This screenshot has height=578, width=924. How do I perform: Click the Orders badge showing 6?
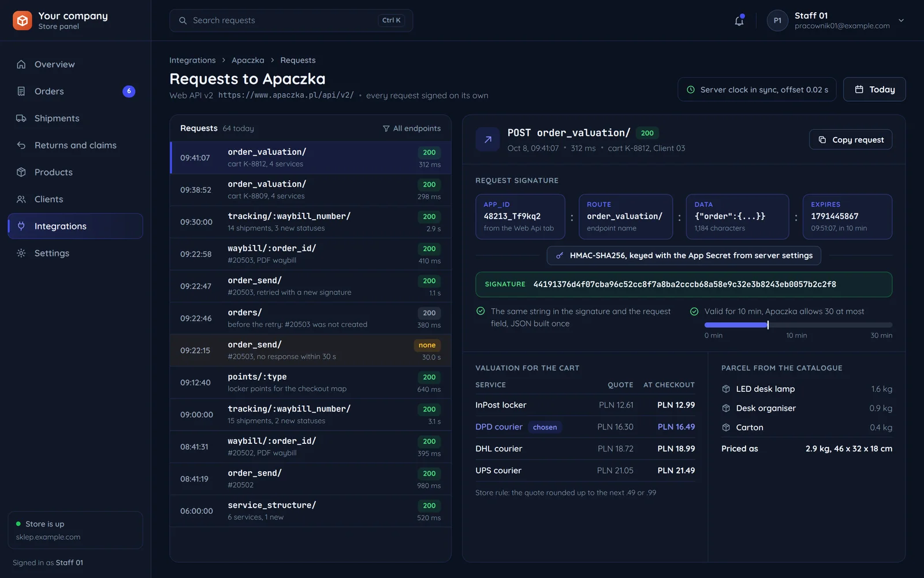click(129, 91)
